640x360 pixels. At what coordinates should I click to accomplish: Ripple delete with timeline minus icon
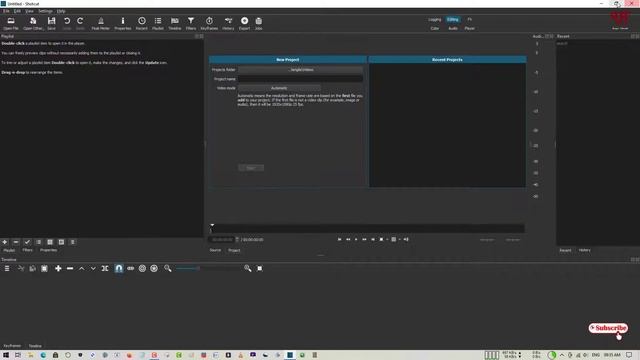[x=70, y=268]
